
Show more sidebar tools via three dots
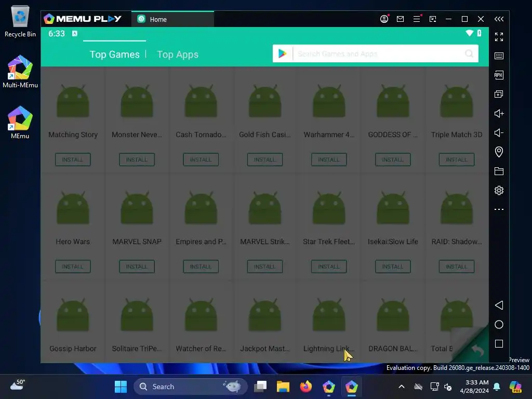coord(499,209)
